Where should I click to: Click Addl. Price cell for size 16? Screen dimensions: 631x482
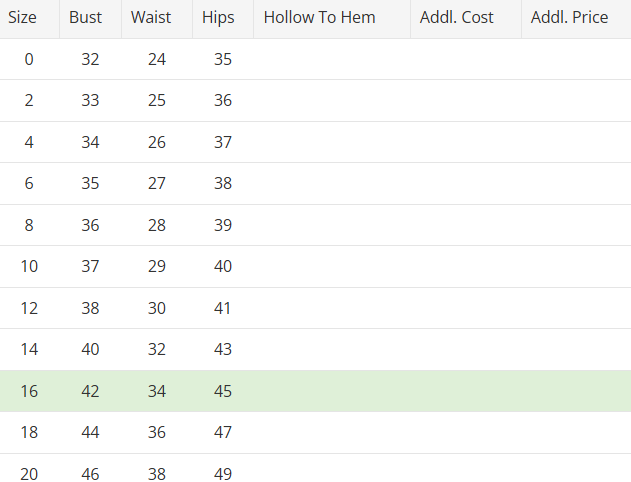[x=576, y=391]
